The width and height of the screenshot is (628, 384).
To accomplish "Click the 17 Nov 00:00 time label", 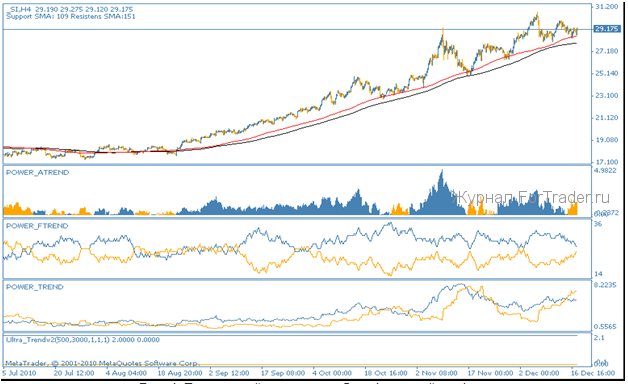I will (491, 373).
